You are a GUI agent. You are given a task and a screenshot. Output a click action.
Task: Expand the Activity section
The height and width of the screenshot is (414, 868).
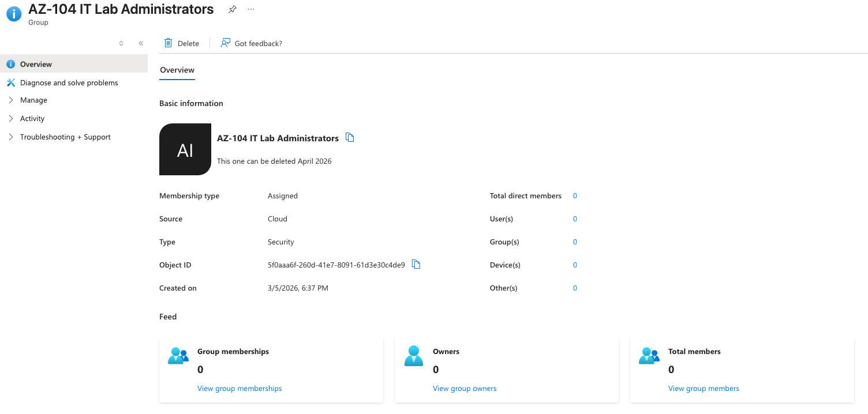pyautogui.click(x=11, y=119)
